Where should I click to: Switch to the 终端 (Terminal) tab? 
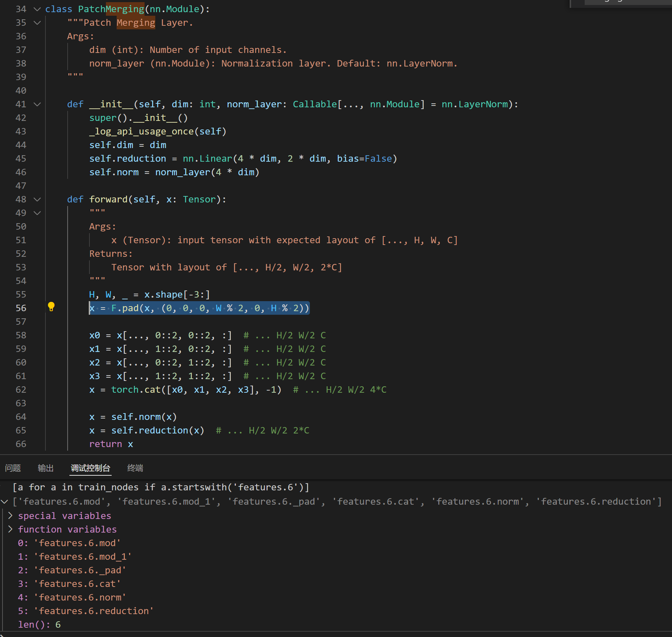[x=135, y=468]
